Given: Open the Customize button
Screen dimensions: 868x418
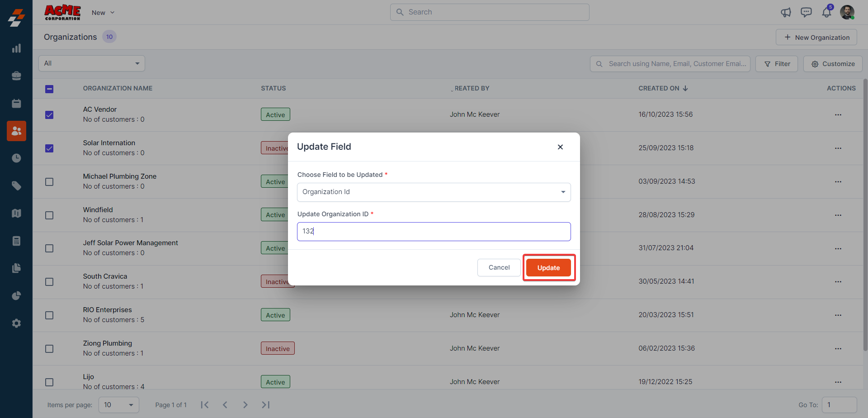Looking at the screenshot, I should [x=833, y=64].
